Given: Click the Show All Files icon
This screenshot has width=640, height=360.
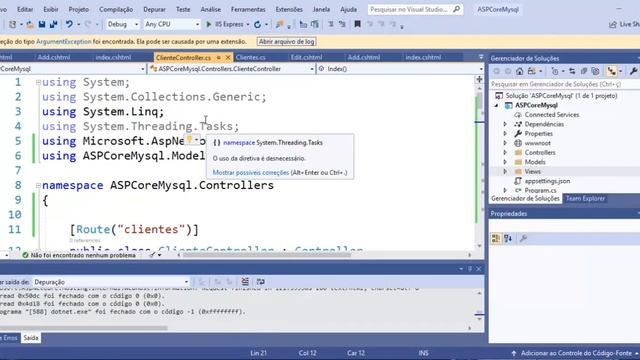Looking at the screenshot, I should click(x=596, y=71).
